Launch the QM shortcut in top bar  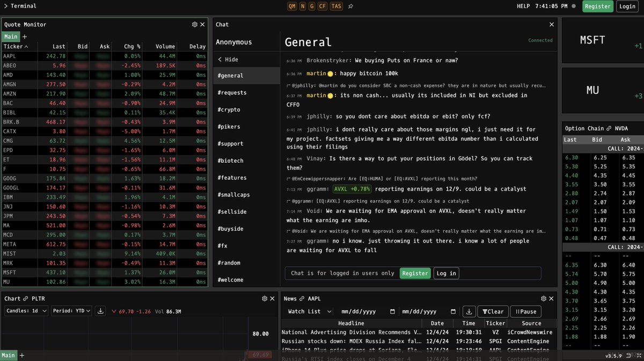292,6
